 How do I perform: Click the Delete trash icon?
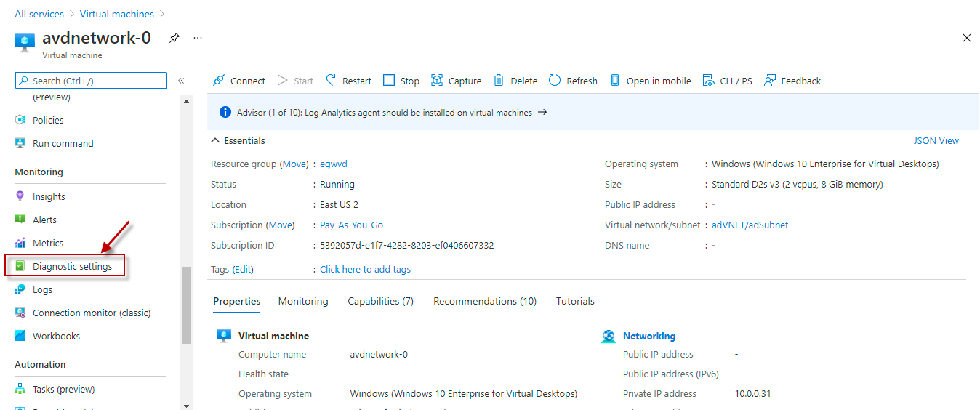tap(499, 81)
